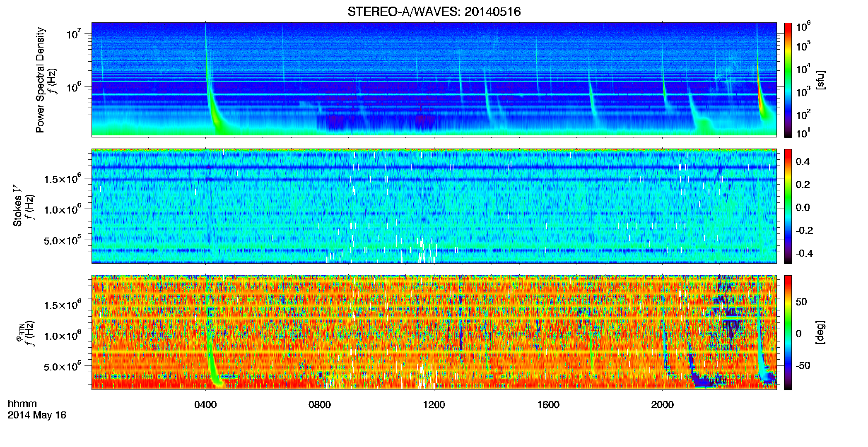Select the [sfu] units label

point(820,80)
